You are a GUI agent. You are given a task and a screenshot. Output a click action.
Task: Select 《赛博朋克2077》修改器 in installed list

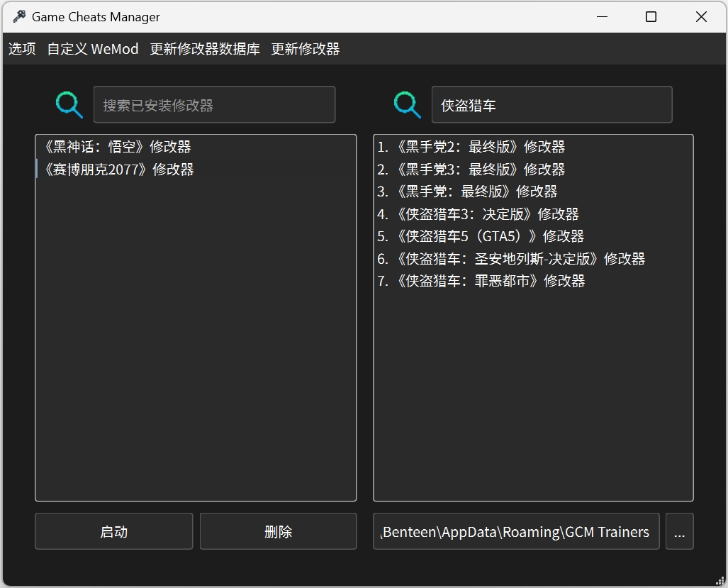pos(196,169)
